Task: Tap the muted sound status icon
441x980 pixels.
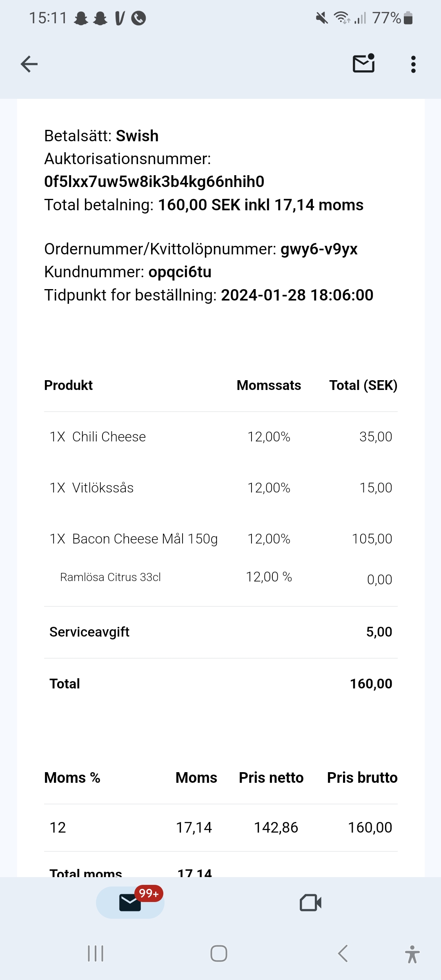Action: click(x=322, y=18)
